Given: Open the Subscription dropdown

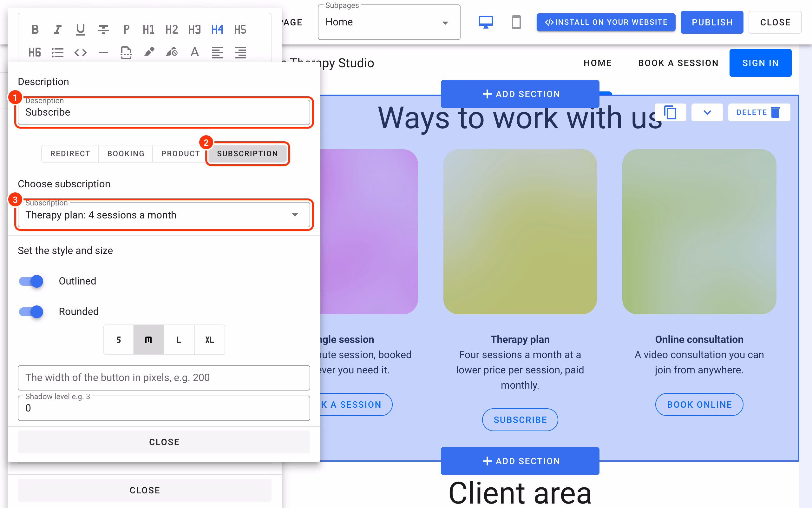Looking at the screenshot, I should [x=164, y=215].
